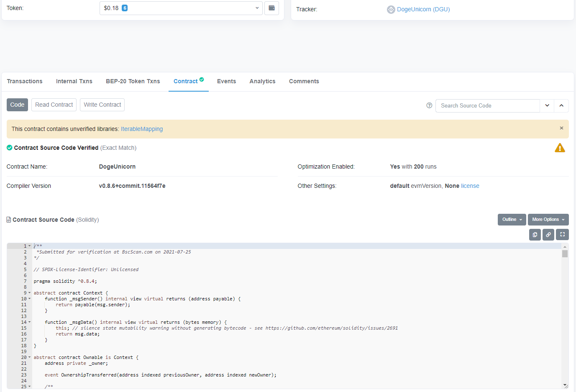
Task: Follow the DogeUnicorn (DGU) tracker link
Action: pos(423,9)
